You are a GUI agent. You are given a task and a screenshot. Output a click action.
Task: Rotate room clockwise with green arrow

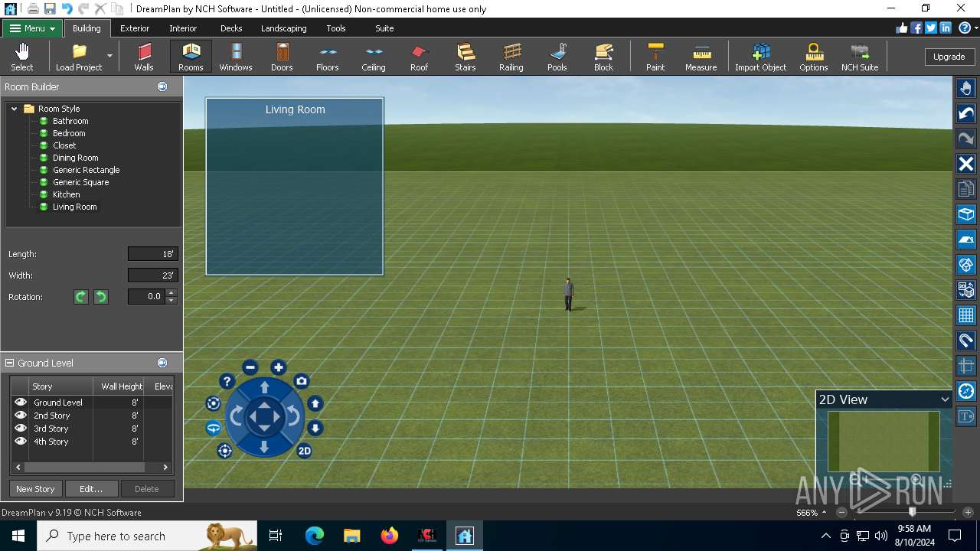81,296
